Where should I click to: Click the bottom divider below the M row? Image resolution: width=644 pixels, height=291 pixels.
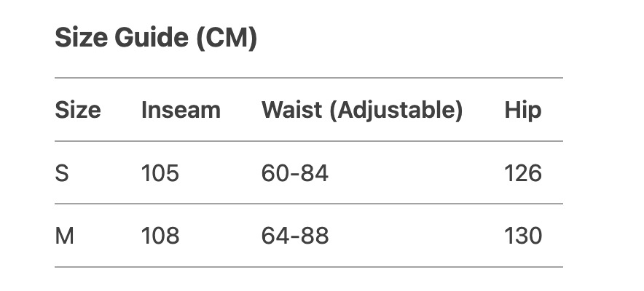[309, 267]
